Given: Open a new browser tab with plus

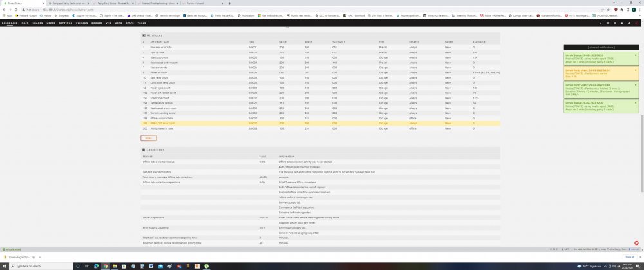Looking at the screenshot, I should pos(229,3).
